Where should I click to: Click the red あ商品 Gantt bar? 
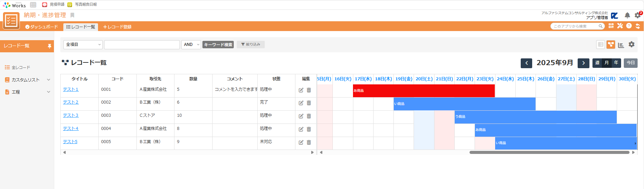click(423, 91)
